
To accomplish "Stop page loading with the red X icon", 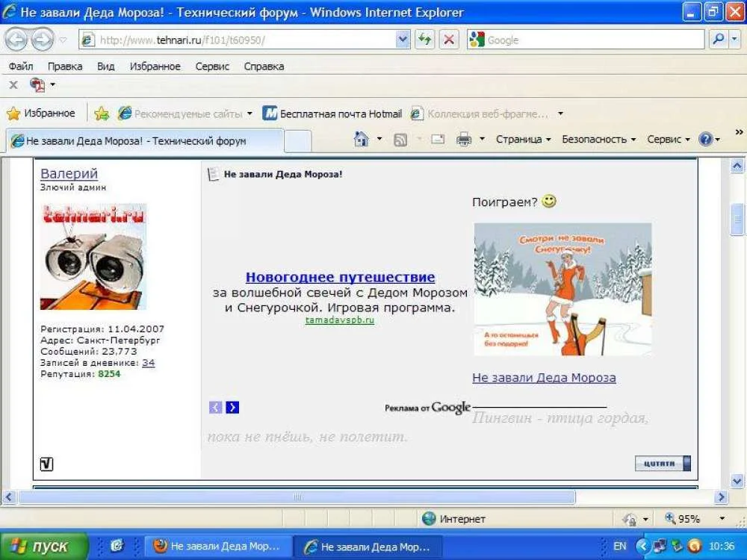I will 448,40.
